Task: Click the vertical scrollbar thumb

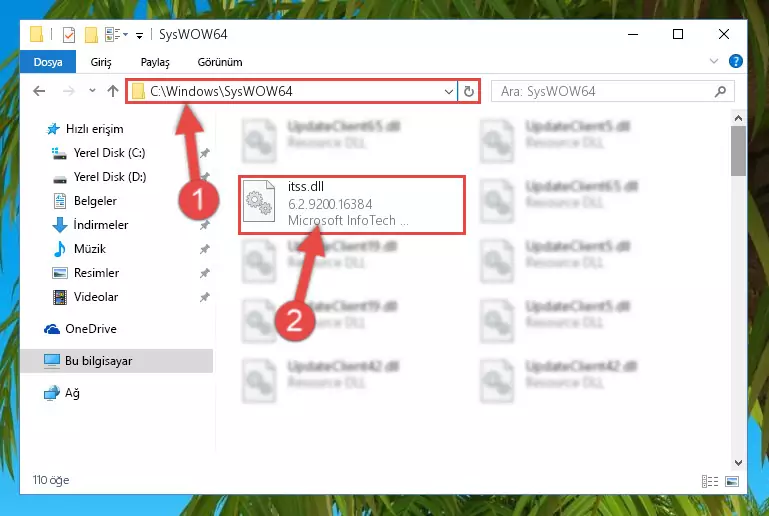Action: 738,151
